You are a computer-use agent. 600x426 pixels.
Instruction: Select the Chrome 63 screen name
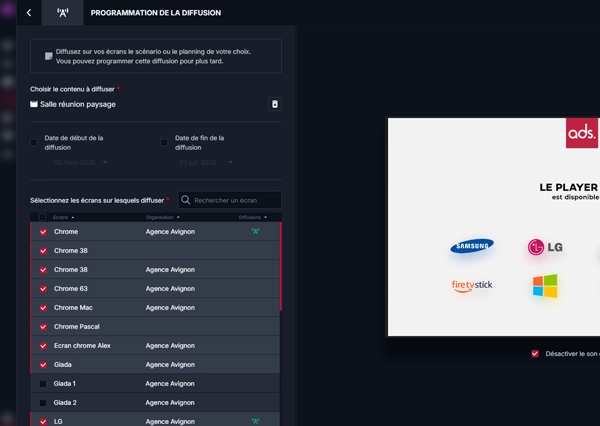(71, 289)
